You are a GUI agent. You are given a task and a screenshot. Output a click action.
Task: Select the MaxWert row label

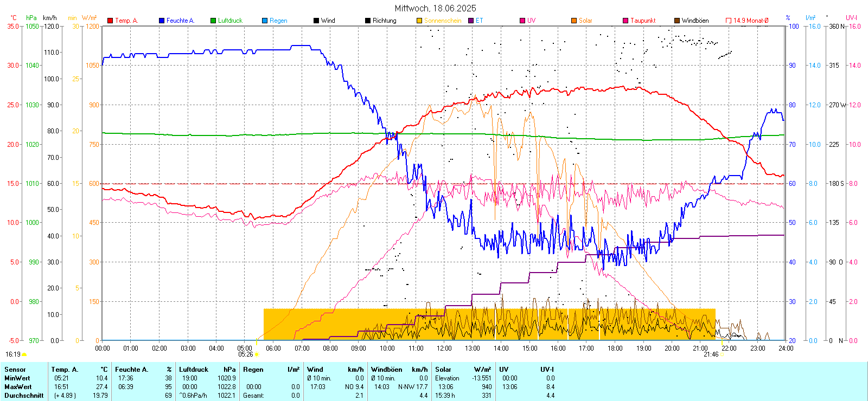tap(18, 387)
